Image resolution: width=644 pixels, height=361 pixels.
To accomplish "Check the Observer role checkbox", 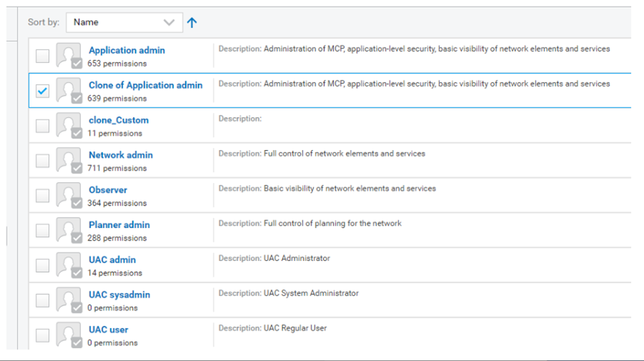I will (42, 195).
